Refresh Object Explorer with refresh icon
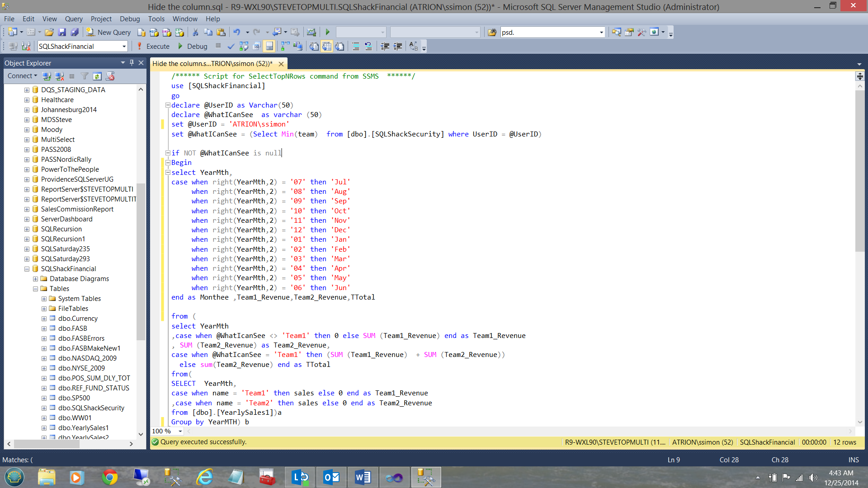The image size is (868, 488). pos(97,76)
